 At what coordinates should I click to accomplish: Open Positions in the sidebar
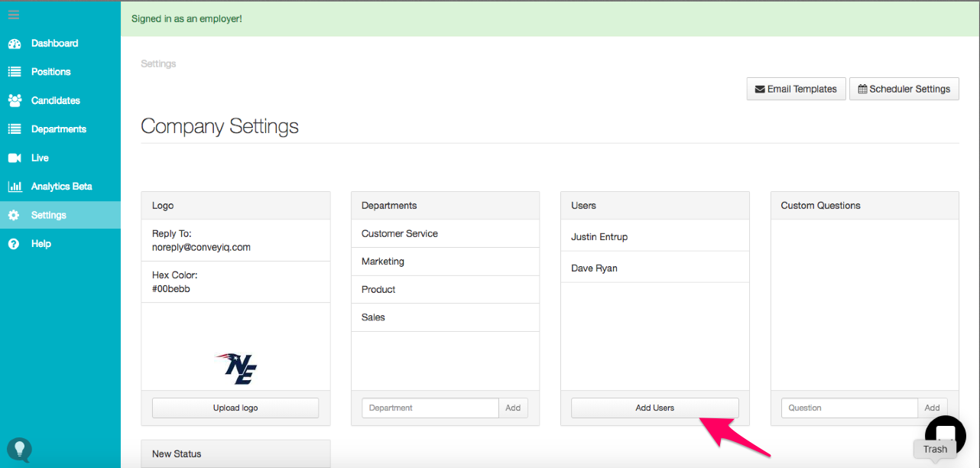(50, 72)
